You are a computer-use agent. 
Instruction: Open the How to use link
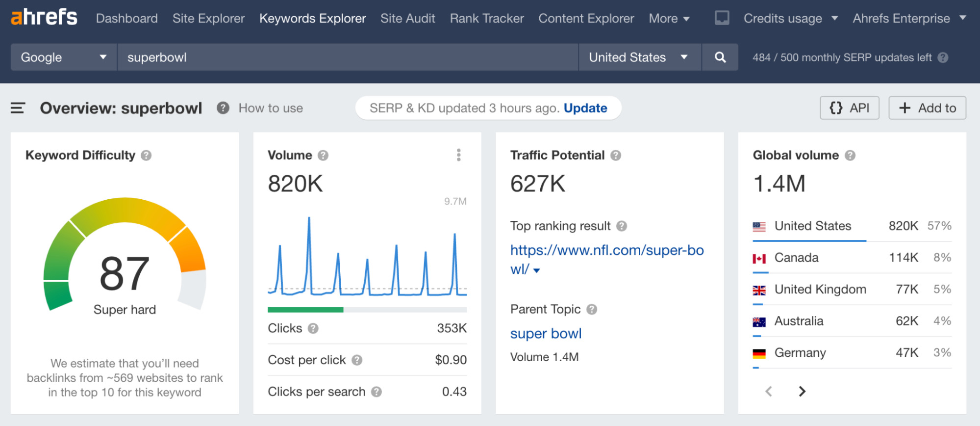271,108
